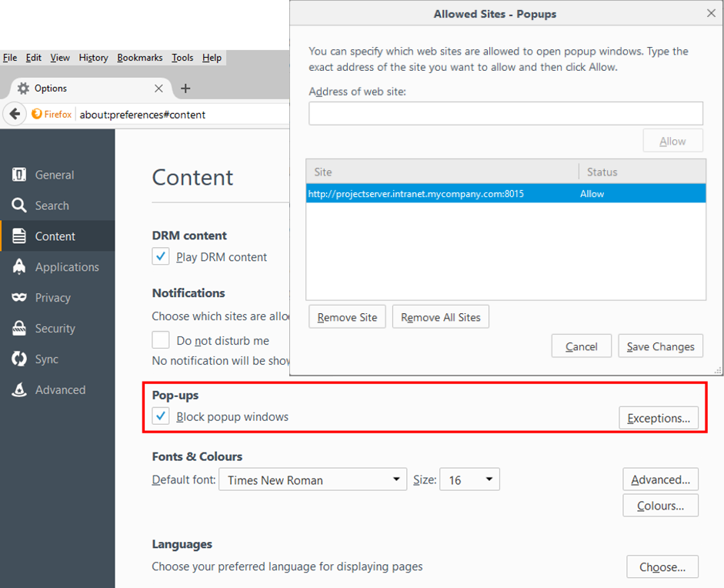Expand the font Size dropdown
The image size is (724, 588).
[469, 479]
